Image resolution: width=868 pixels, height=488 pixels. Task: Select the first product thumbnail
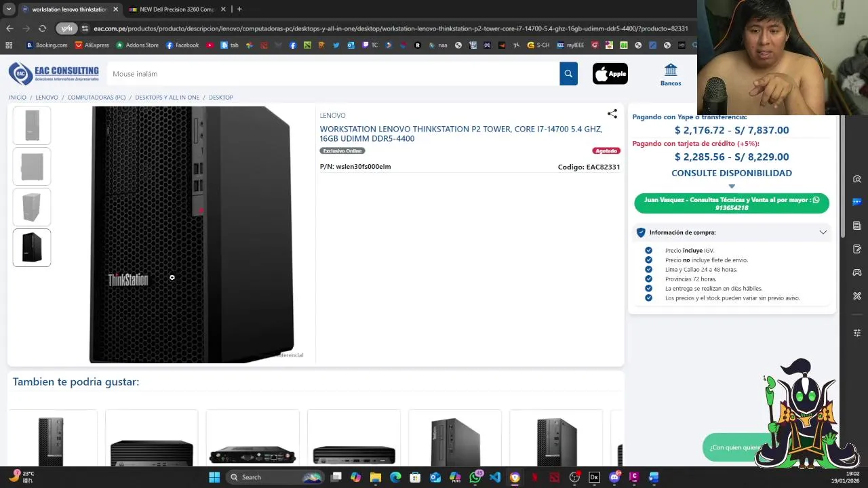(32, 126)
